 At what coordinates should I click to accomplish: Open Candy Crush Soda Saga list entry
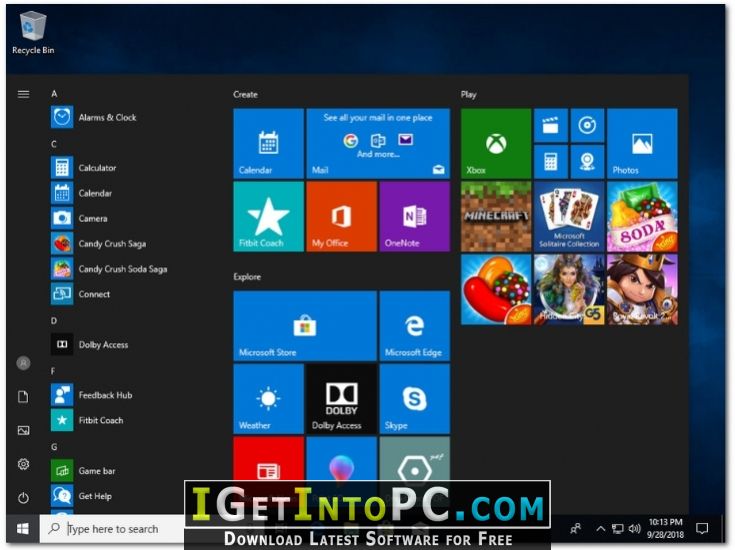(x=109, y=269)
